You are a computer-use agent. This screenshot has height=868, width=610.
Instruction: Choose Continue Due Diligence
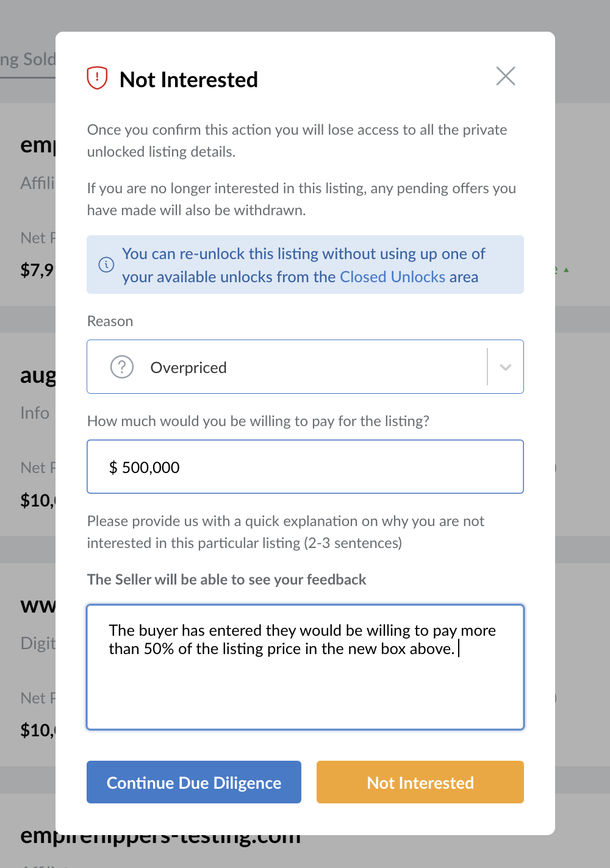click(194, 782)
